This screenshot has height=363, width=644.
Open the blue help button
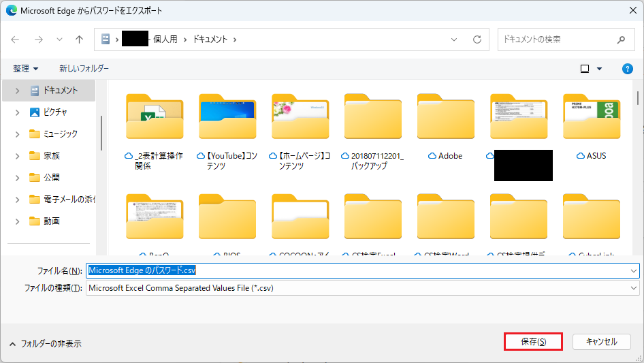click(627, 69)
